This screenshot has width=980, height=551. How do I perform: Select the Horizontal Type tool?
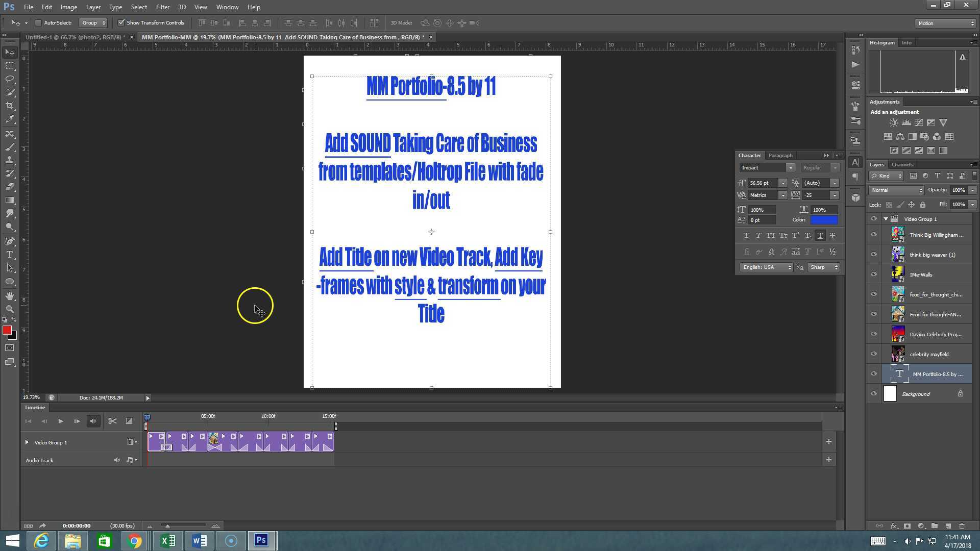point(10,255)
